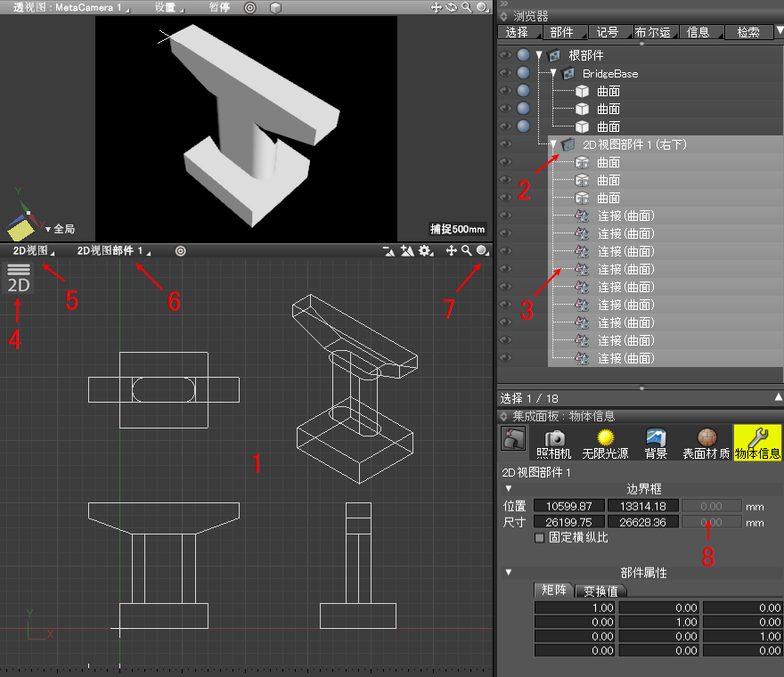Screen dimensions: 784x677
Task: Enable the 固定横纵比 checkbox
Action: (x=539, y=538)
